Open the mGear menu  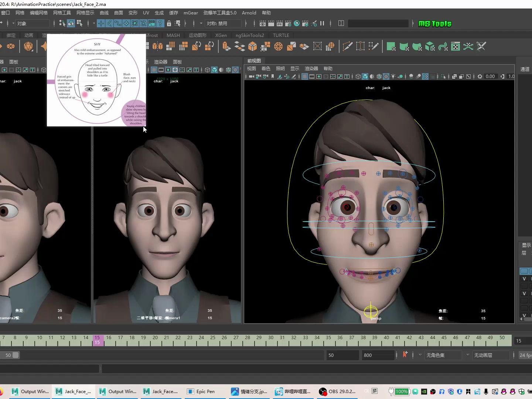pos(191,13)
